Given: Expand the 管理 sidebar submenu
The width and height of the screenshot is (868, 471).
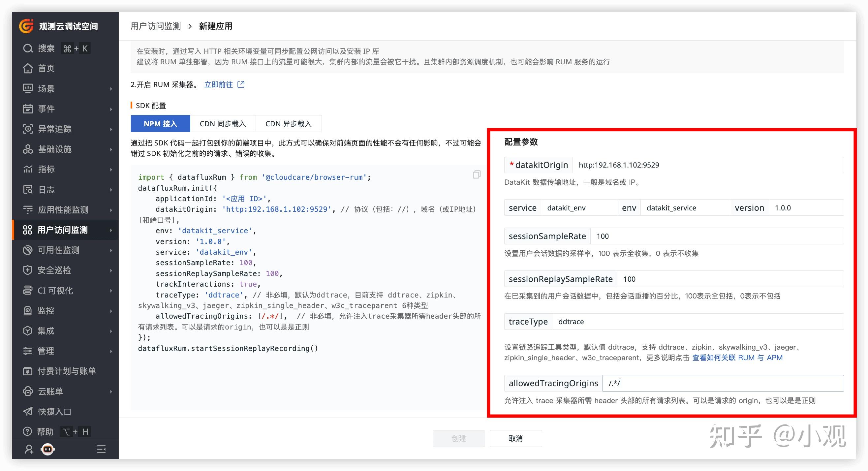Looking at the screenshot, I should click(111, 351).
